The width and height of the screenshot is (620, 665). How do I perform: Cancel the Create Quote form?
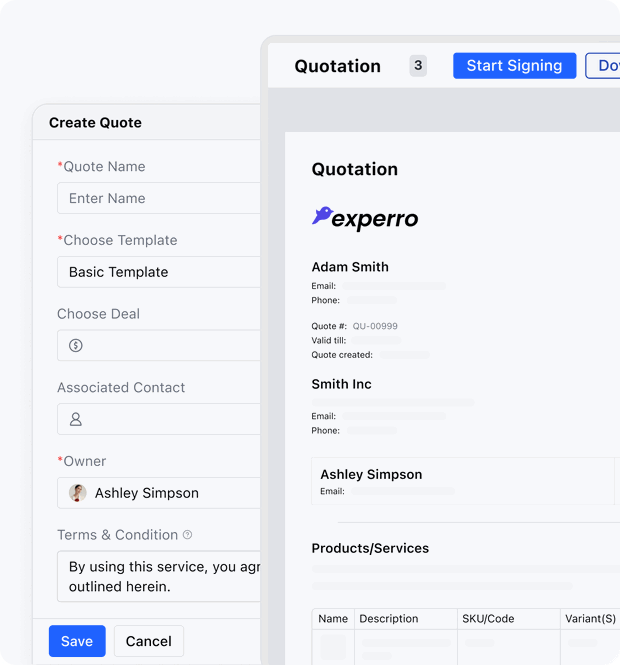click(x=149, y=641)
